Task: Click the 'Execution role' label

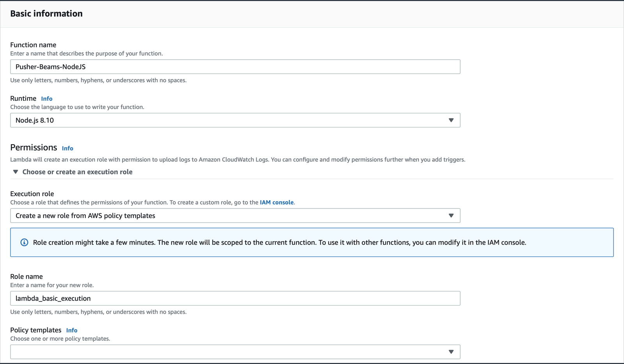Action: (32, 194)
